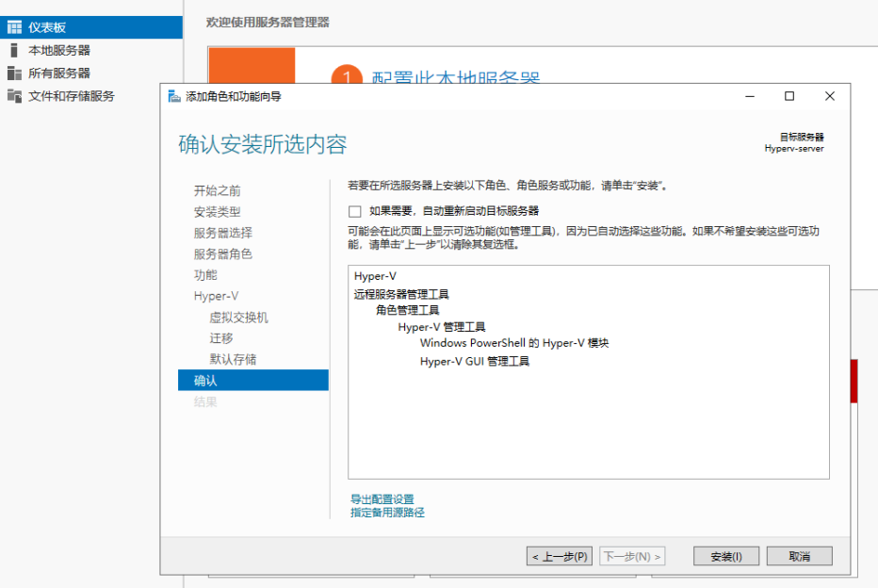Click the 配置此本地服务器 link behind the wizard

[x=456, y=77]
